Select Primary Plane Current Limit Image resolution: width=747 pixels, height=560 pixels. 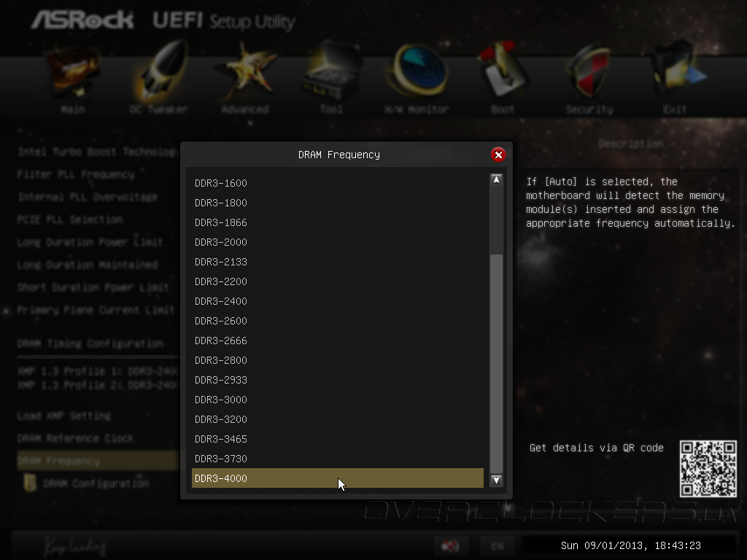point(96,310)
